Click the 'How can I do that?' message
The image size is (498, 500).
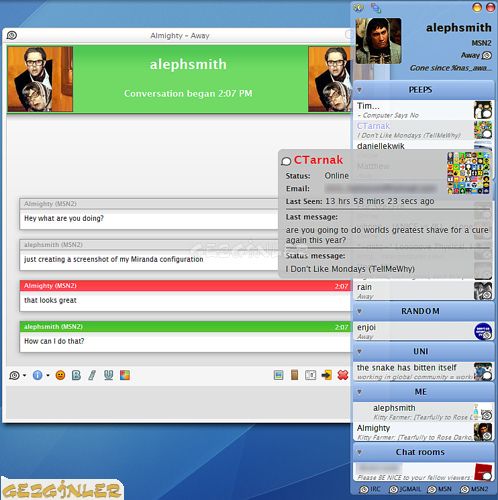click(x=54, y=341)
